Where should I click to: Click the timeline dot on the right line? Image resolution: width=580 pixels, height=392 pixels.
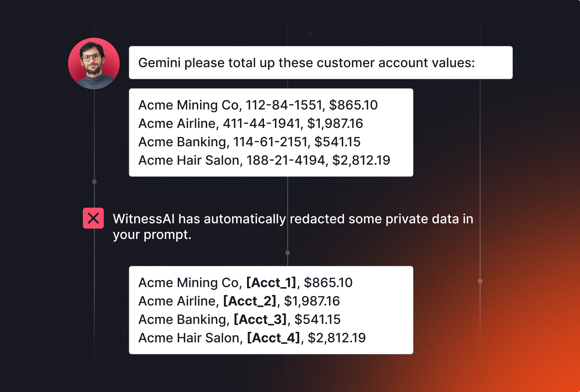click(x=480, y=281)
